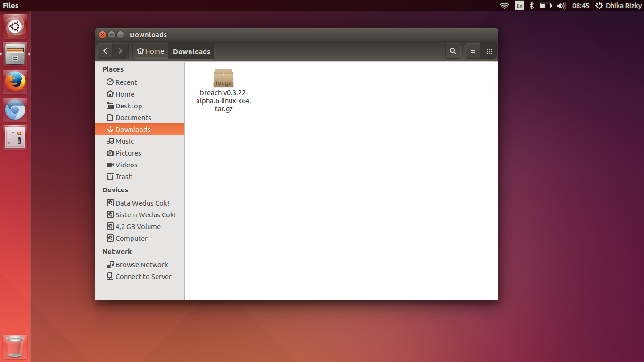Open Videos in the sidebar
This screenshot has width=644, height=362.
(140, 165)
